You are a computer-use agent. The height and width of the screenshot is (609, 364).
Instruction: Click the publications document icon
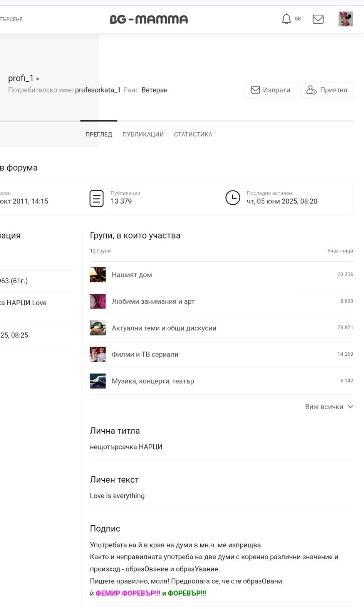[x=97, y=198]
